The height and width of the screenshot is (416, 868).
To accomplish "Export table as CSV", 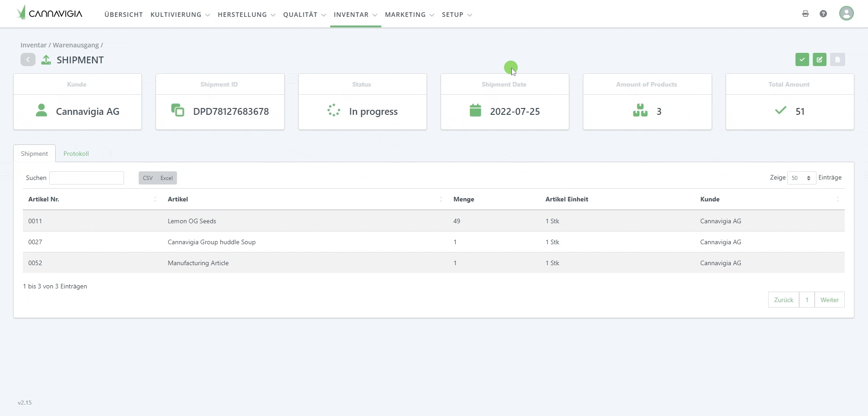I will click(148, 178).
